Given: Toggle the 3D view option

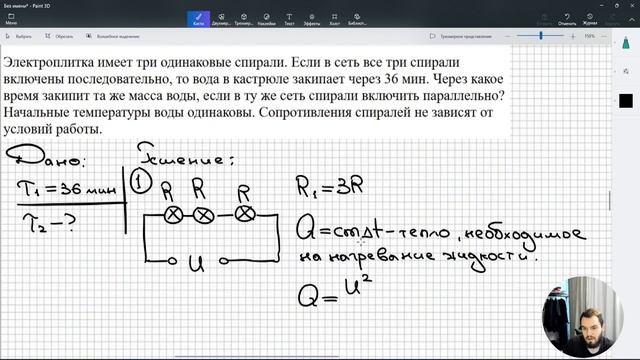Looking at the screenshot, I should (461, 36).
